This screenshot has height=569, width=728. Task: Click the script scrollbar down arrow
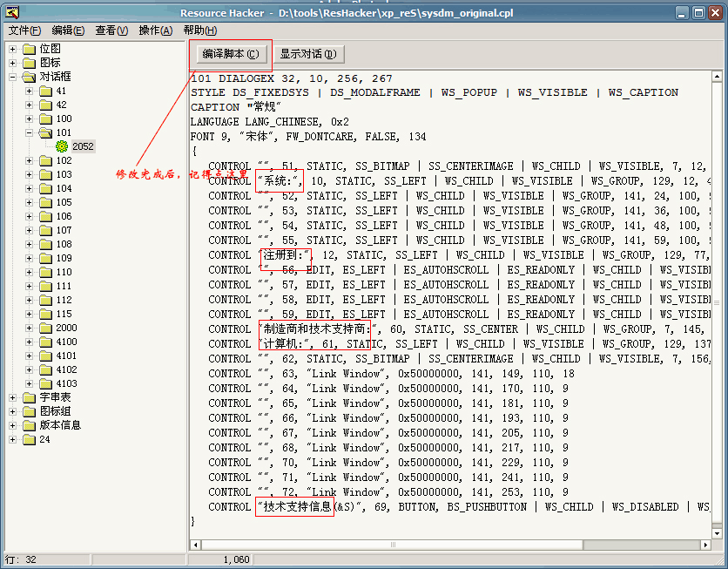(x=717, y=533)
